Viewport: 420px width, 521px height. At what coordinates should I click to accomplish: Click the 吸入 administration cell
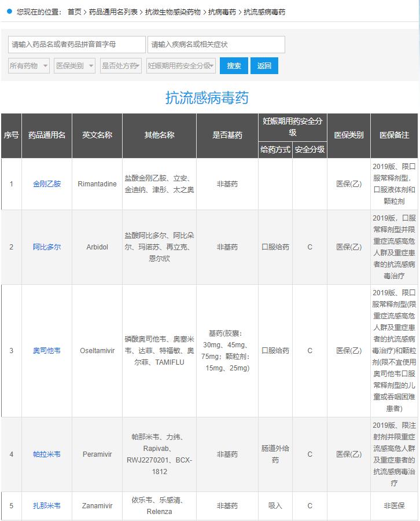pos(275,506)
